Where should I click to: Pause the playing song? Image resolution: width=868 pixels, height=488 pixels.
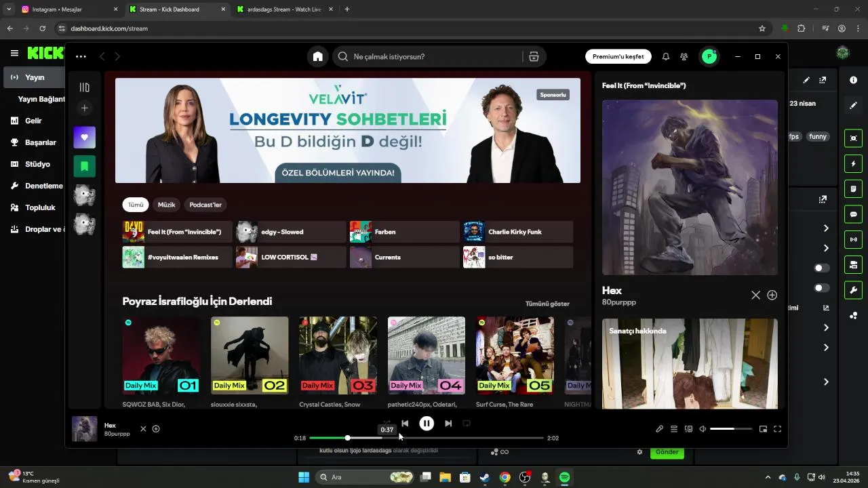point(427,424)
